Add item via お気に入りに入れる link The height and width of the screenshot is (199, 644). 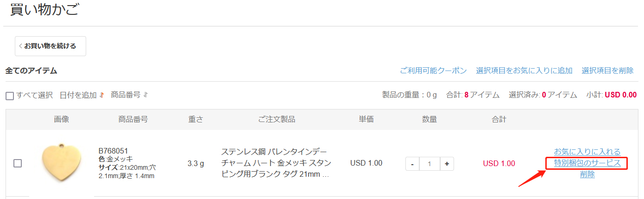(x=587, y=152)
